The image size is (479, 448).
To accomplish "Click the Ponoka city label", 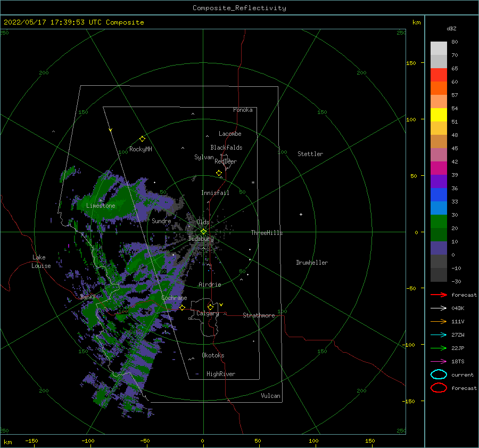I will tap(243, 110).
